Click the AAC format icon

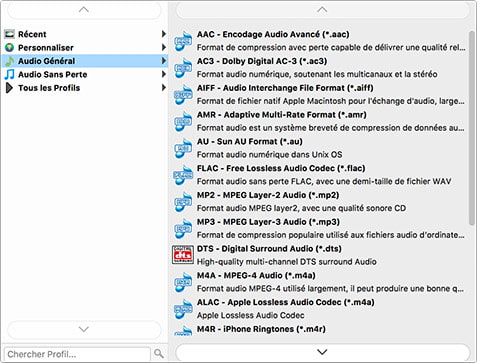(x=183, y=41)
